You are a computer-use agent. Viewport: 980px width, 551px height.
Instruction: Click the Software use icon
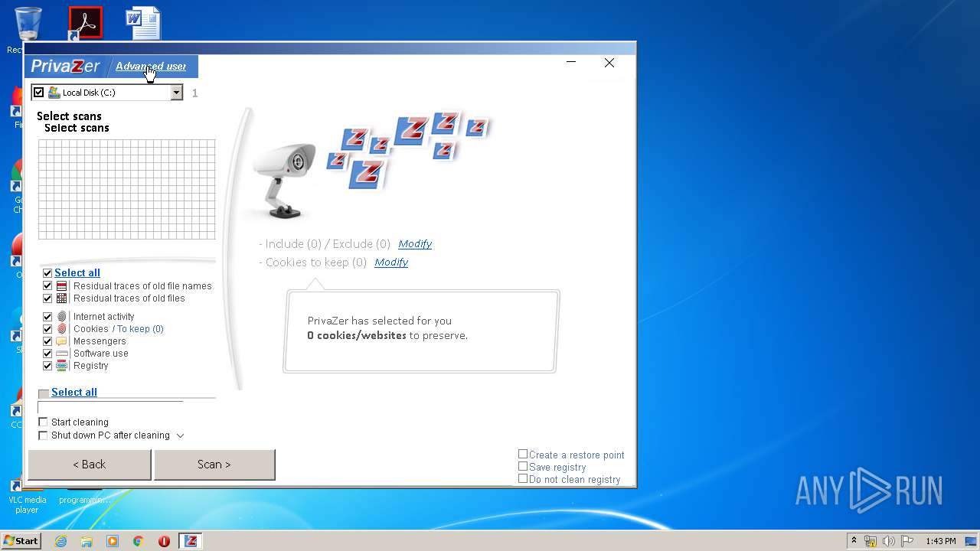pos(62,354)
